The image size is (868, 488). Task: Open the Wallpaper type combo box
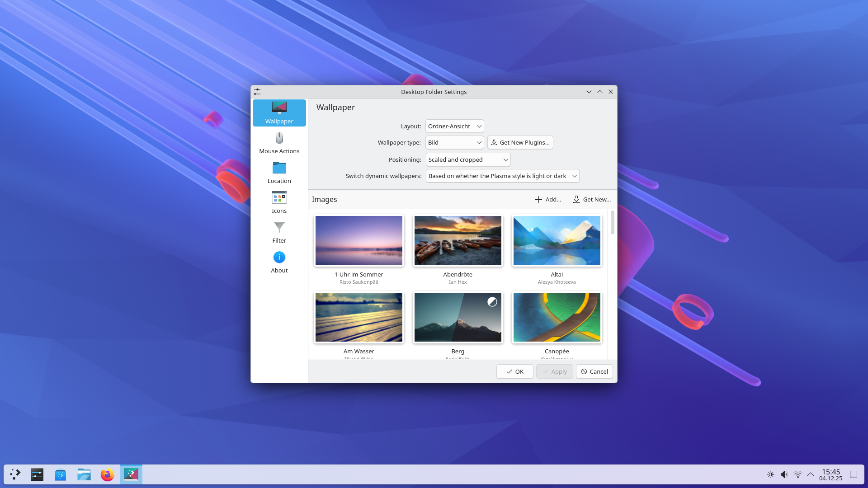[x=454, y=142]
